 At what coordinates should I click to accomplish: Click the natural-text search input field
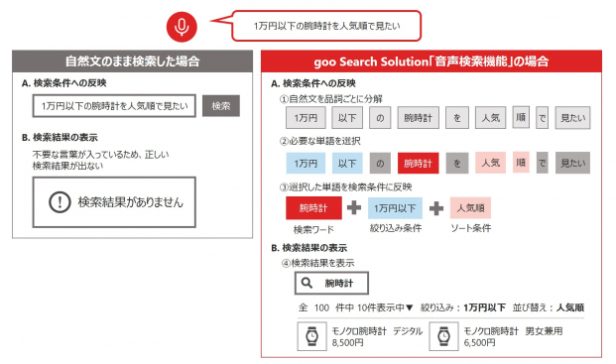114,105
